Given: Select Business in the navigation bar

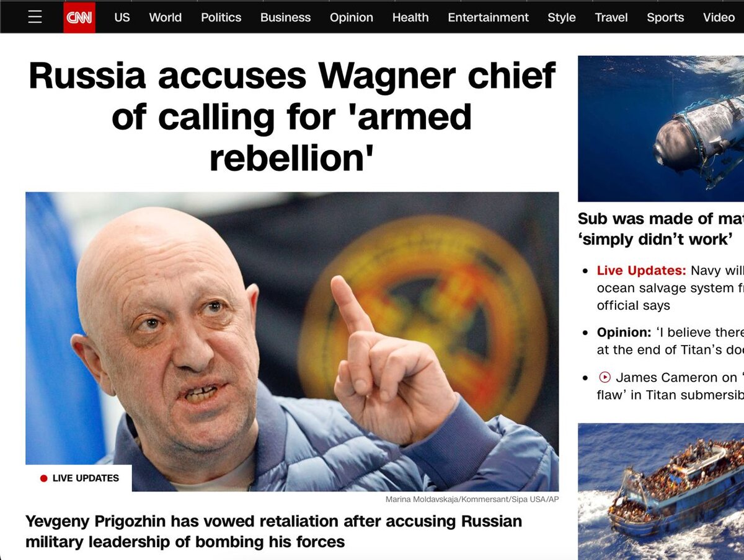Looking at the screenshot, I should pyautogui.click(x=285, y=17).
